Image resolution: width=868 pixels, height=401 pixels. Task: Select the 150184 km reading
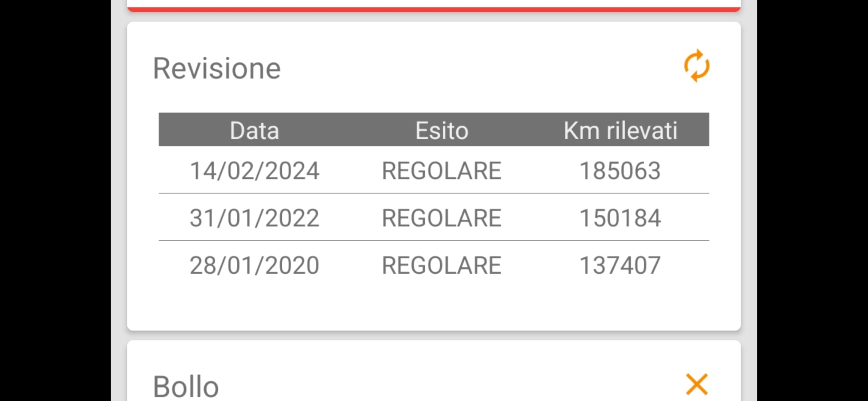pos(620,218)
